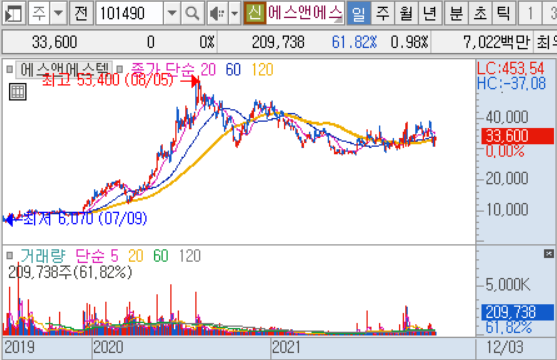557x360 pixels.
Task: Select the volume 단순 5 average label
Action: [97, 256]
